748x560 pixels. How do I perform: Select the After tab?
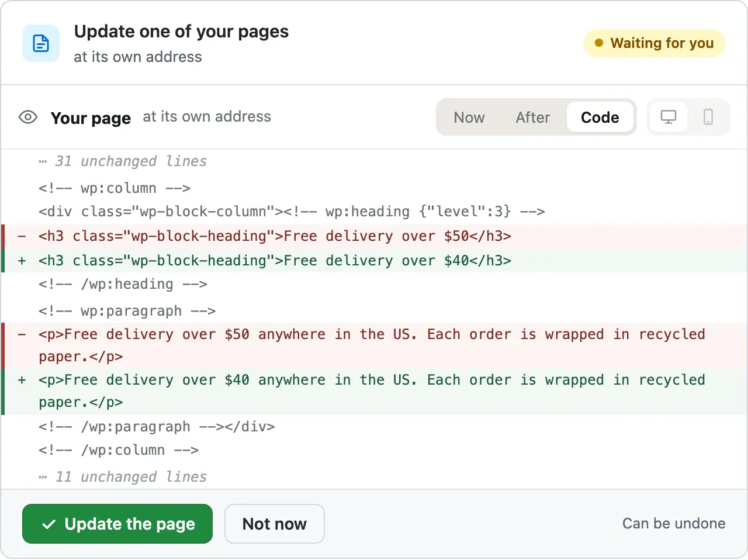tap(533, 117)
